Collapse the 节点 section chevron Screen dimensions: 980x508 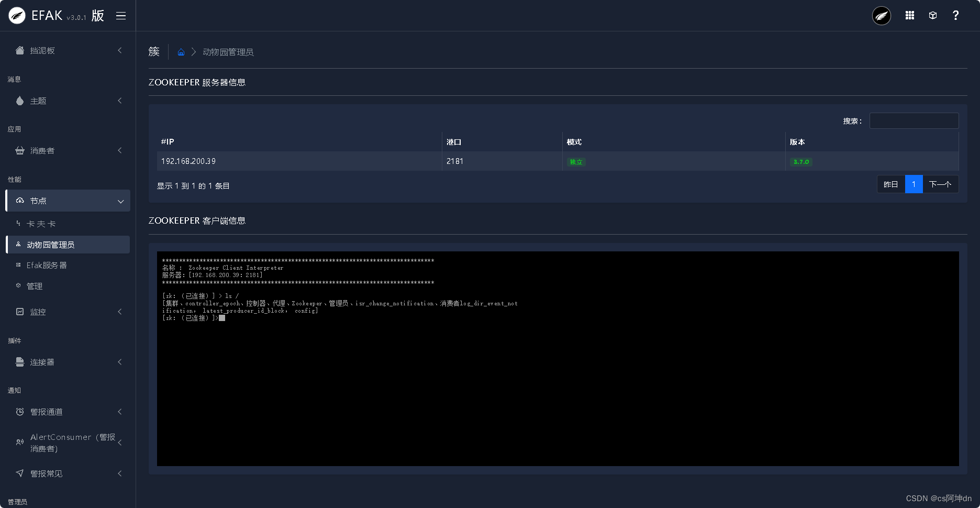point(119,201)
